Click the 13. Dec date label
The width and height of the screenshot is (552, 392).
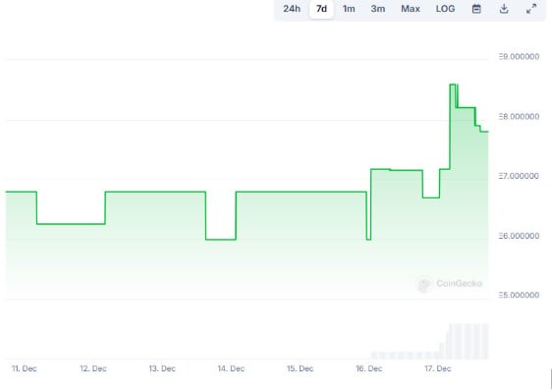click(162, 368)
